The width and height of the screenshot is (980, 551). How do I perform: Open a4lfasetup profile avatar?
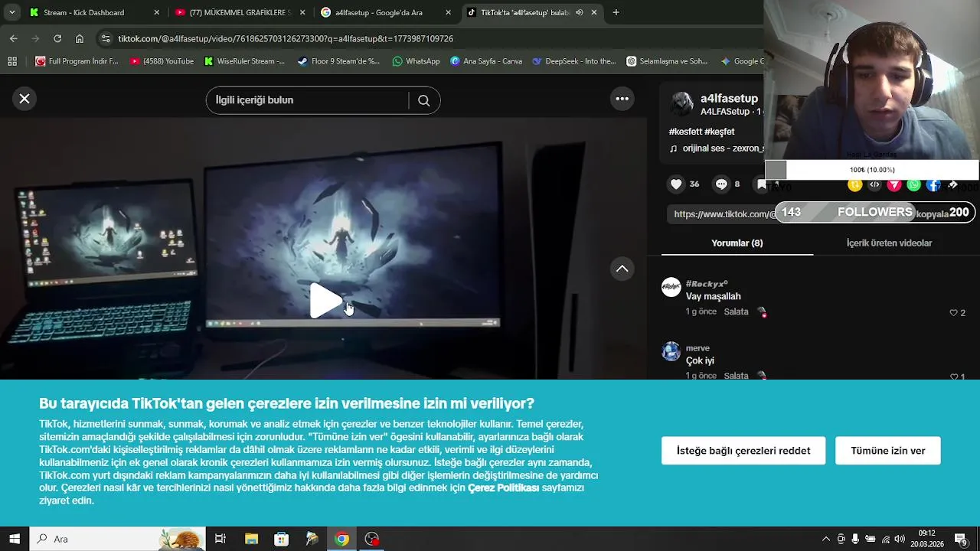681,105
